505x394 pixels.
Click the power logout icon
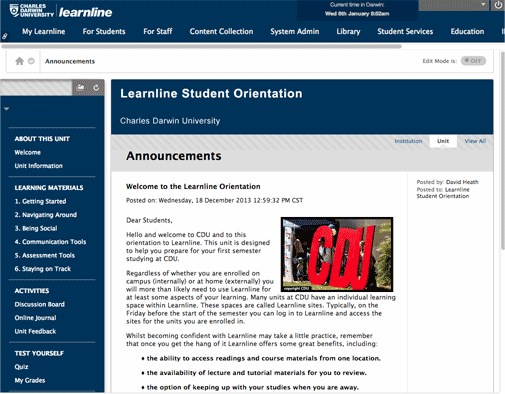point(498,5)
